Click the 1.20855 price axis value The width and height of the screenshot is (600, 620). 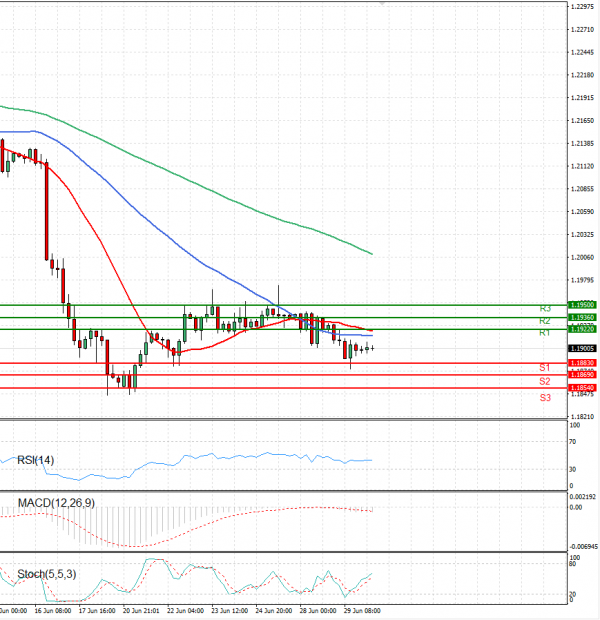coord(583,189)
